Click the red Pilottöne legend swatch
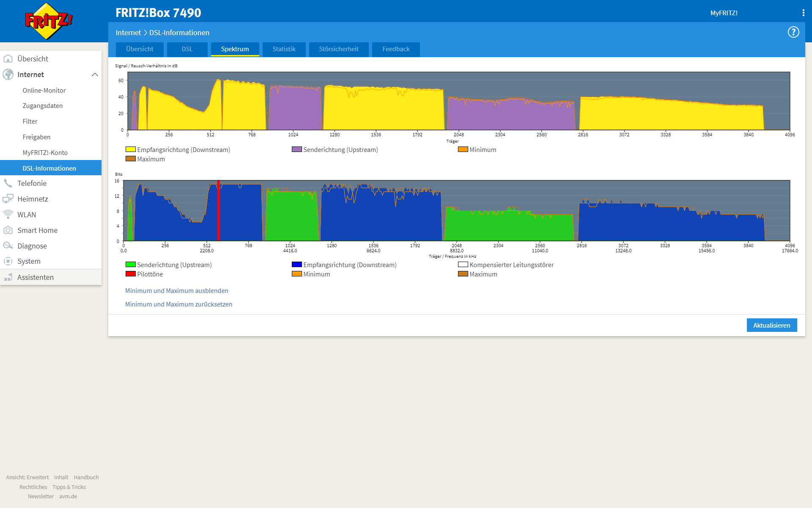Screen dimensions: 812x508 130,274
